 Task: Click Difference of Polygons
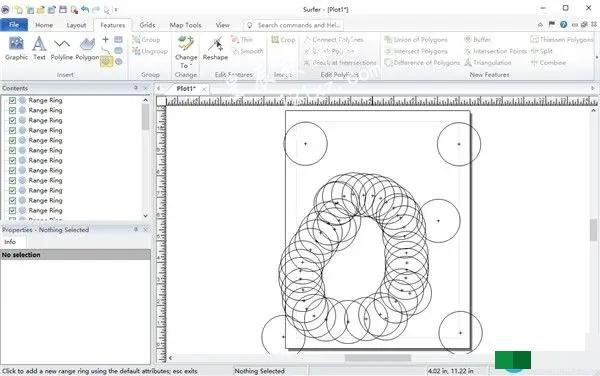click(422, 62)
